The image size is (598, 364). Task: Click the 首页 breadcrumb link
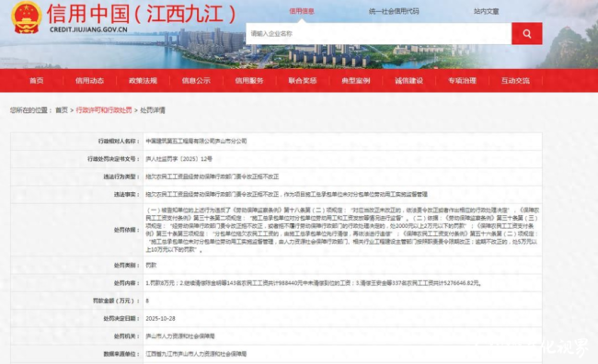pos(62,110)
